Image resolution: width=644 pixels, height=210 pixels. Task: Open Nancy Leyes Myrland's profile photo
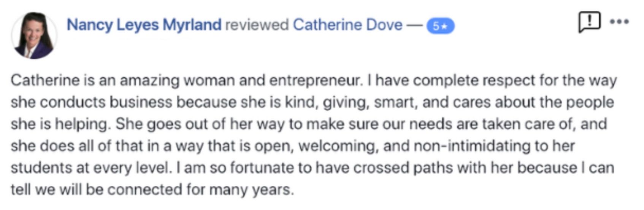click(x=34, y=35)
